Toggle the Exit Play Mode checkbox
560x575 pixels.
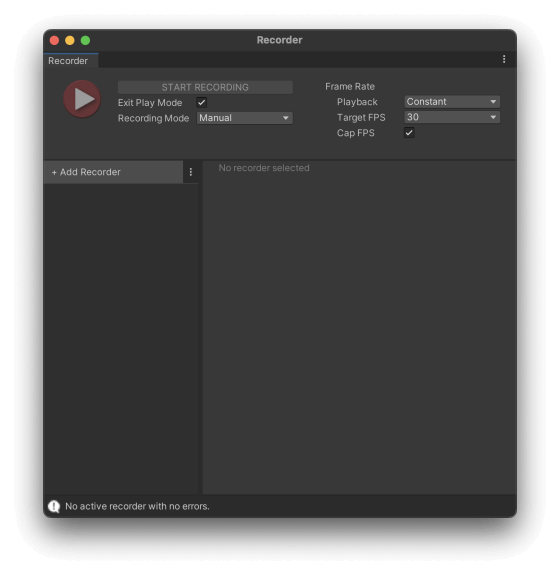tap(202, 103)
